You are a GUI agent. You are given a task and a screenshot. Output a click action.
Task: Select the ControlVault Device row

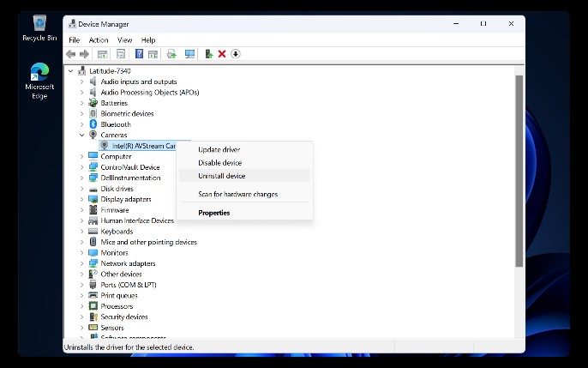click(x=130, y=167)
